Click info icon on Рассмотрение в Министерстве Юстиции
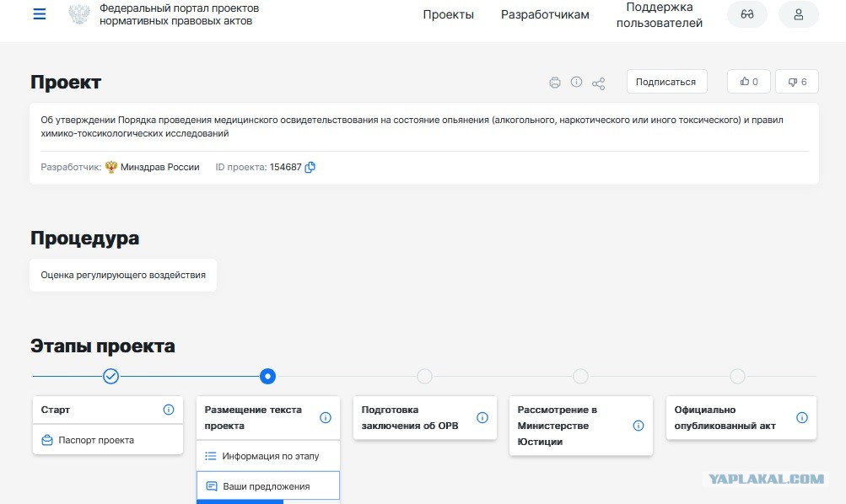 (x=639, y=426)
